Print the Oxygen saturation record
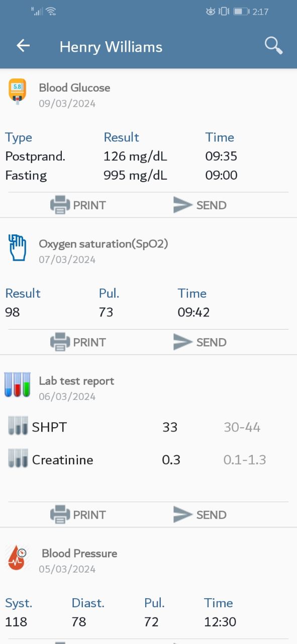Screen dimensions: 297x644 click(x=78, y=342)
